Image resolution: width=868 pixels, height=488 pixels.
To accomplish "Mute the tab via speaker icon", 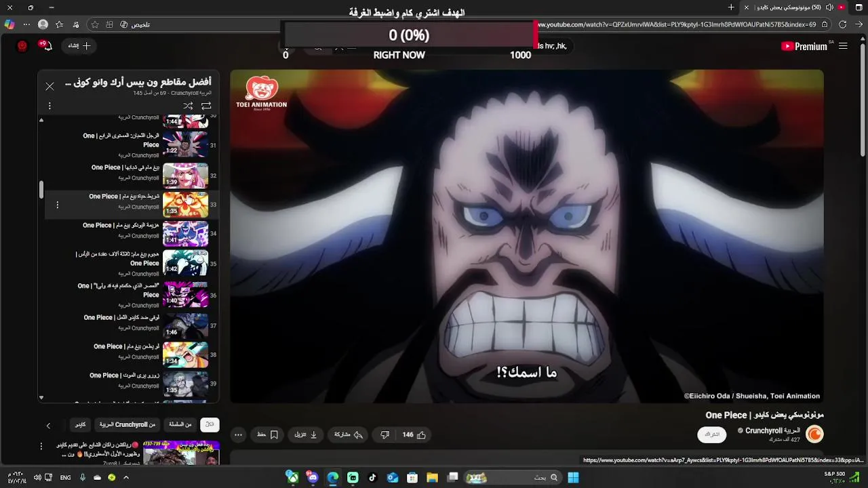I will click(x=829, y=7).
